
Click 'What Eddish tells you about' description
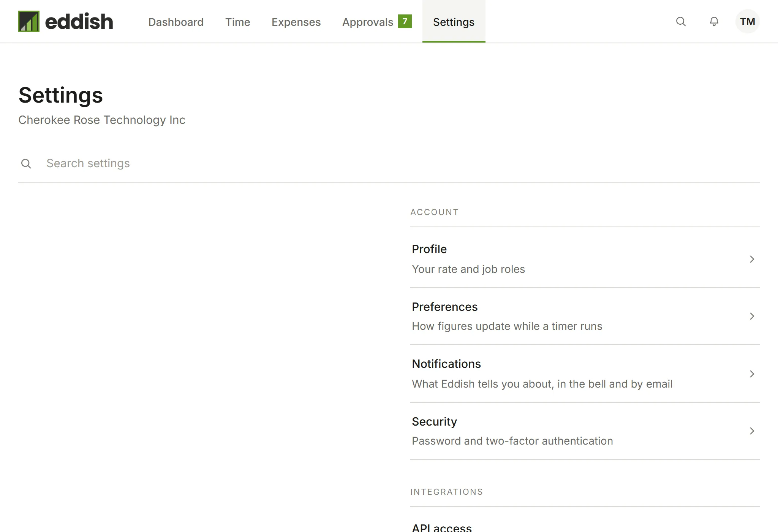542,384
